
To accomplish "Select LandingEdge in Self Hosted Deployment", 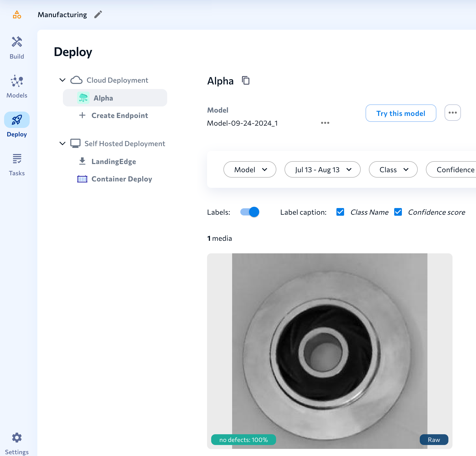I will point(114,161).
